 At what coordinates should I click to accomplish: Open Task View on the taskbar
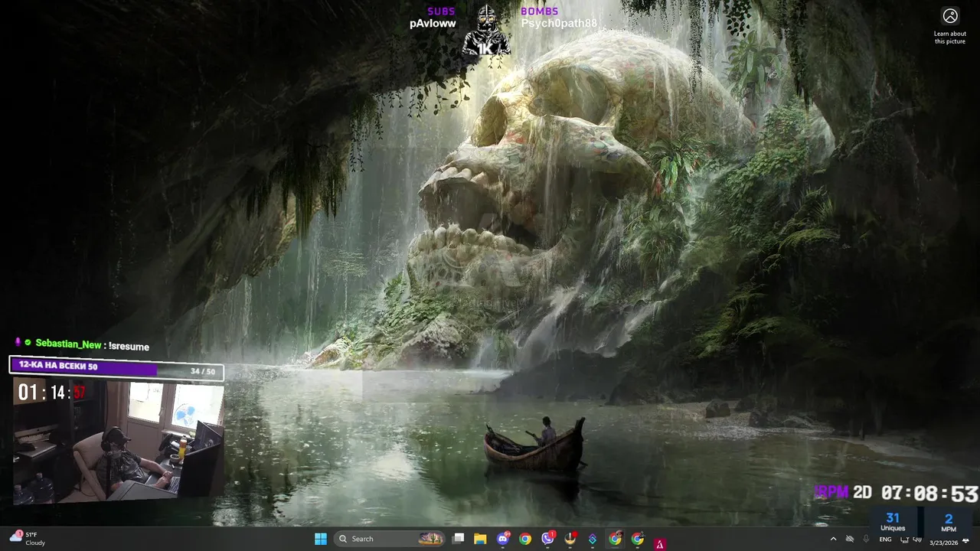coord(458,539)
